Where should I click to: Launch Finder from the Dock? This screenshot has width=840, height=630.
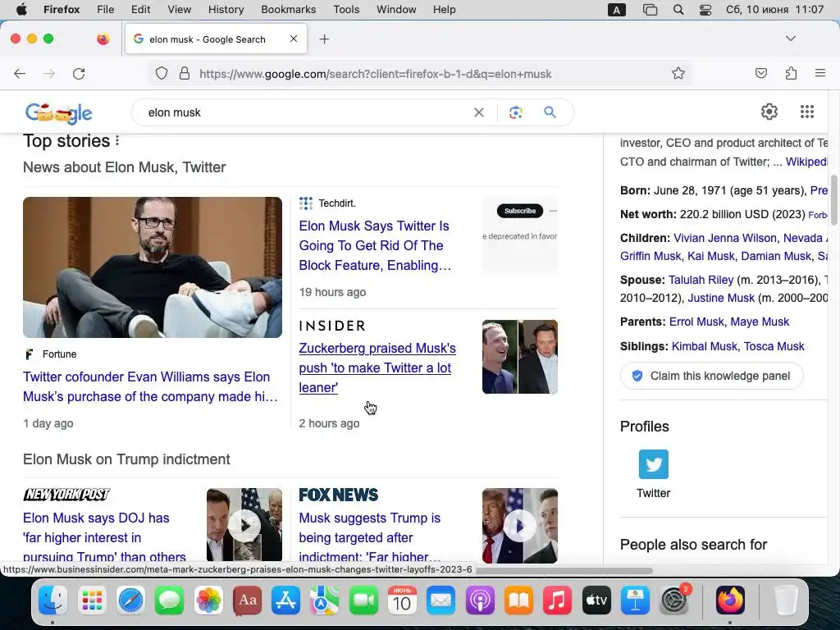52,600
